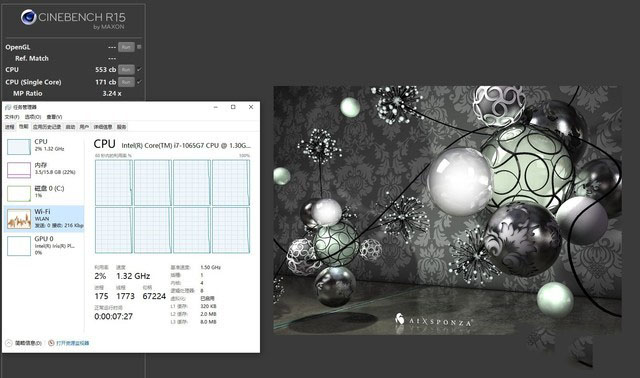Click the '1.50 GHz' base speed value
Viewport: 640px width, 378px height.
pos(211,267)
